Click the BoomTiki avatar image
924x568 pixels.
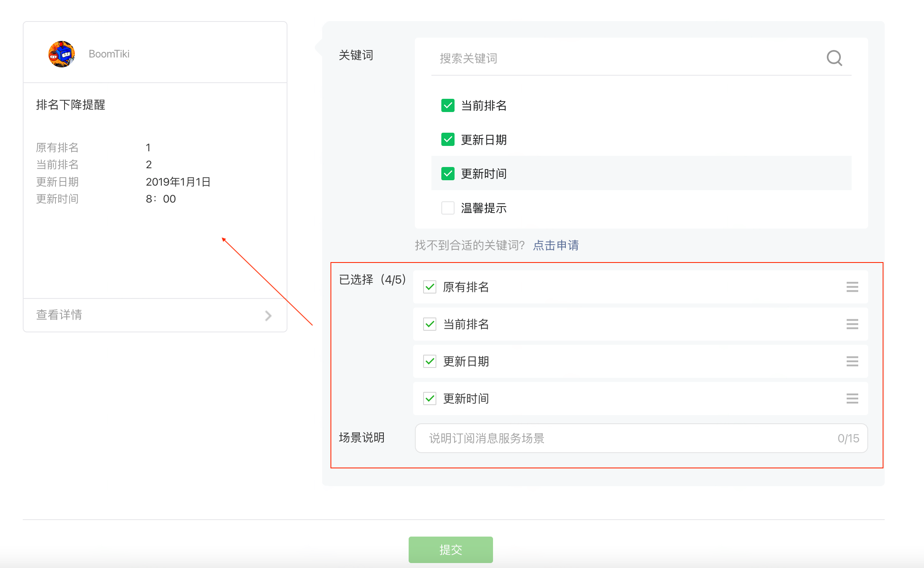click(x=62, y=54)
